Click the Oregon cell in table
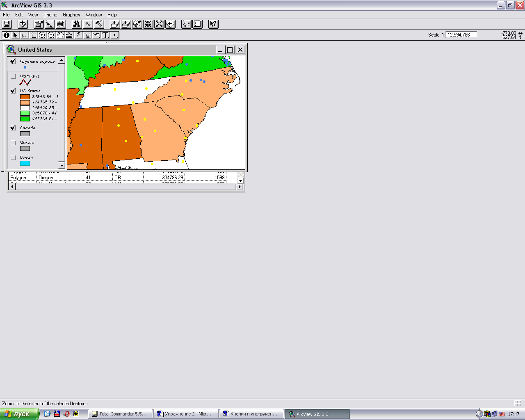The height and width of the screenshot is (420, 525). click(60, 178)
